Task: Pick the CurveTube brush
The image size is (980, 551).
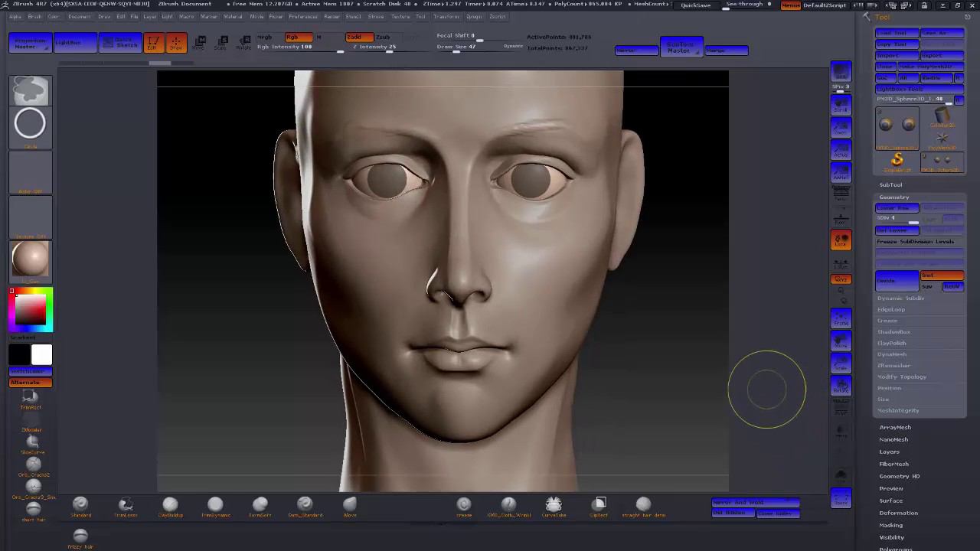Action: click(x=554, y=504)
